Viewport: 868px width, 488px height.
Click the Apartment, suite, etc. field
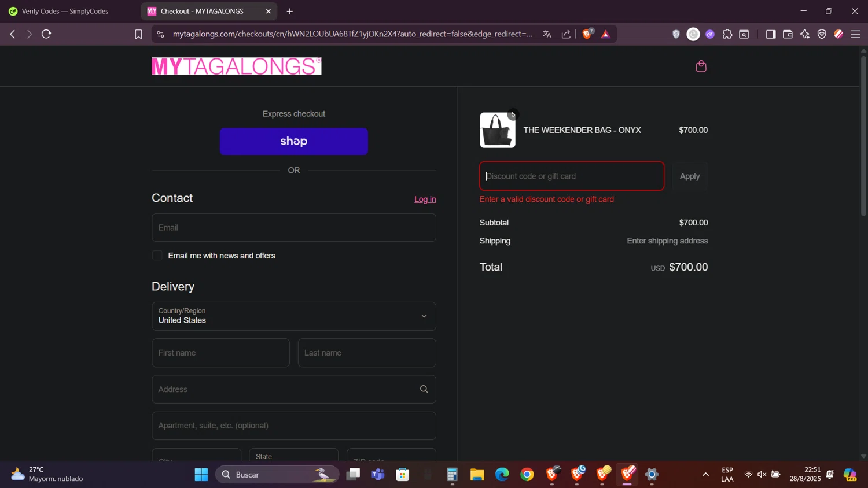(x=294, y=426)
